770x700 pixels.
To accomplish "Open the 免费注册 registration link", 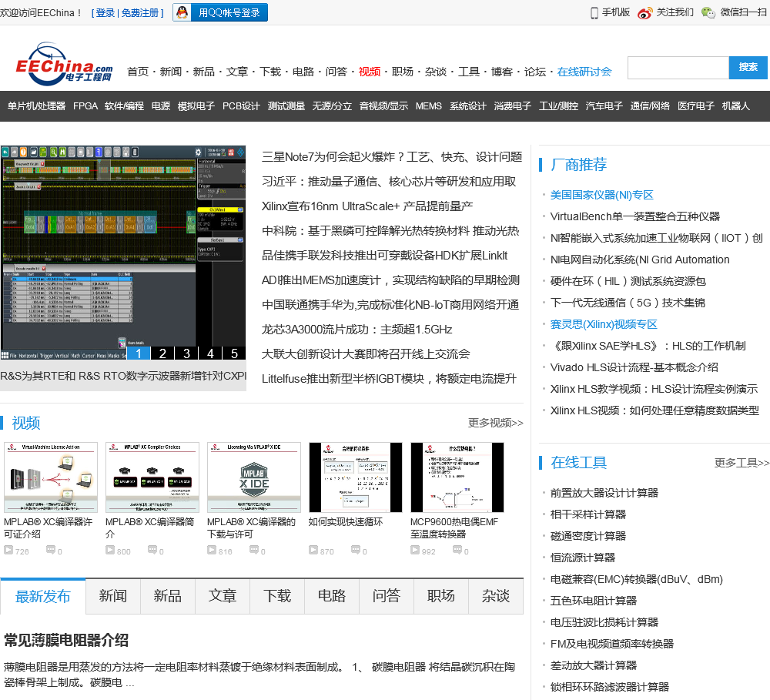I will click(140, 13).
